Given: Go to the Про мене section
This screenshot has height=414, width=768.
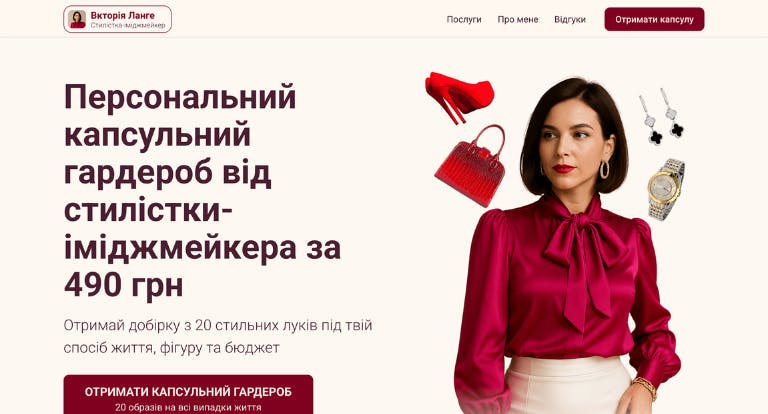Looking at the screenshot, I should (518, 19).
